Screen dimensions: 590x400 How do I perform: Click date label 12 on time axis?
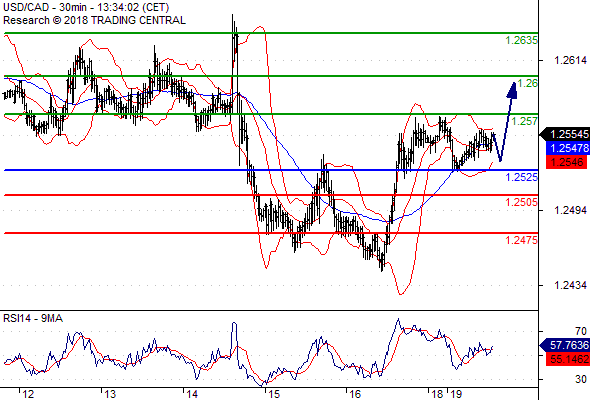coord(28,394)
